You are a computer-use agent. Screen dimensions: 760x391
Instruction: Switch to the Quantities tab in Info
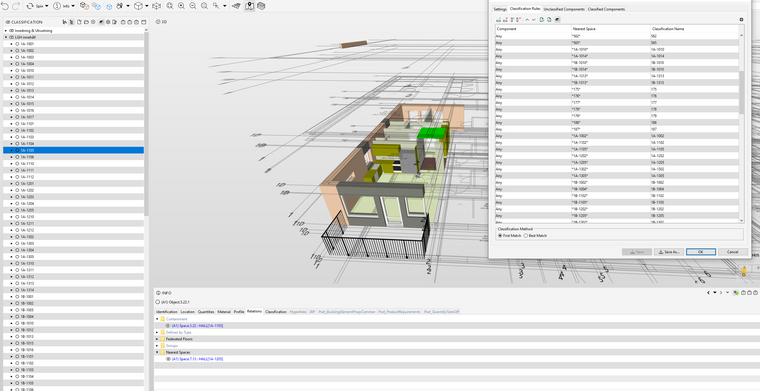pos(206,312)
